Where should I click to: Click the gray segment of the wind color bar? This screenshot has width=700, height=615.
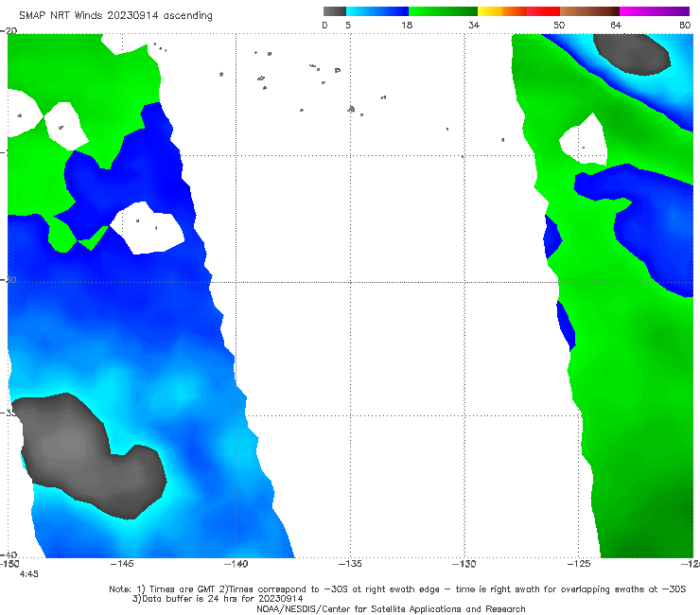[x=334, y=11]
